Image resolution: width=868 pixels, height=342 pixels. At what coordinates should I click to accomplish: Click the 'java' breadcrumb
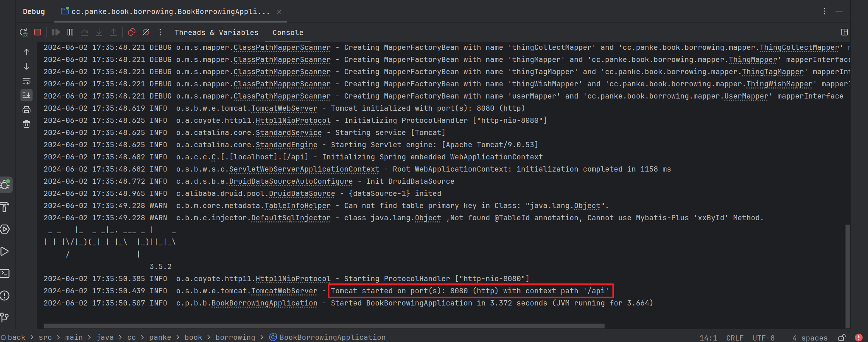click(x=105, y=337)
